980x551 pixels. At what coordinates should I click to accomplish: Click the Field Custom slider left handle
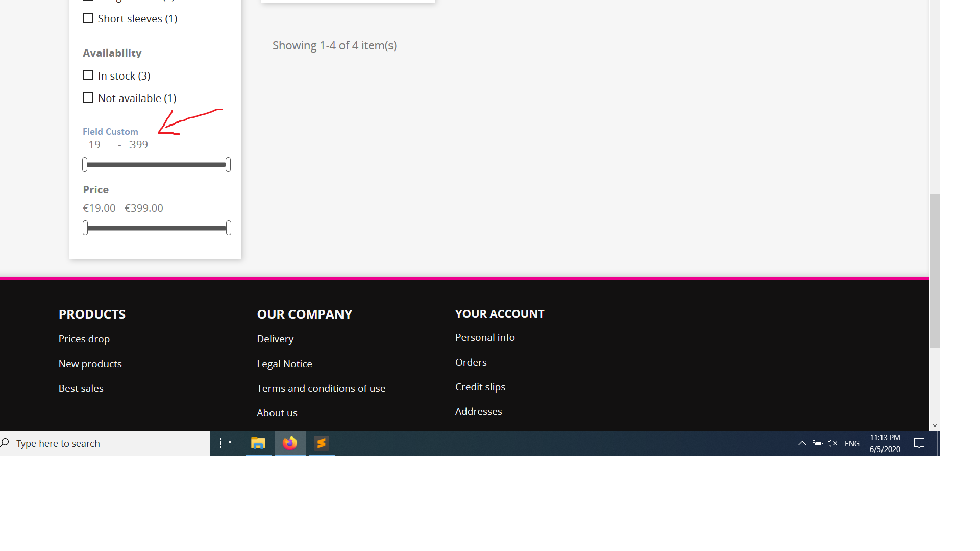(x=85, y=165)
